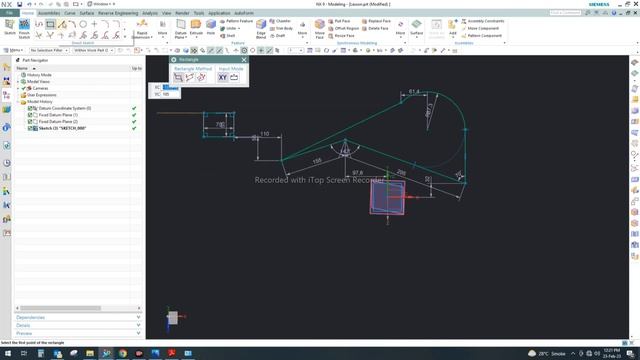Toggle checkbox for Fixed Datum Plane (2)

coord(30,122)
